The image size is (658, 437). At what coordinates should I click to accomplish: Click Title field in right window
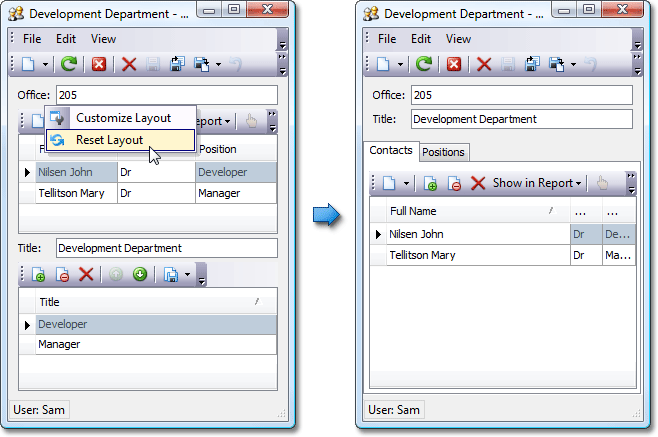coord(522,119)
